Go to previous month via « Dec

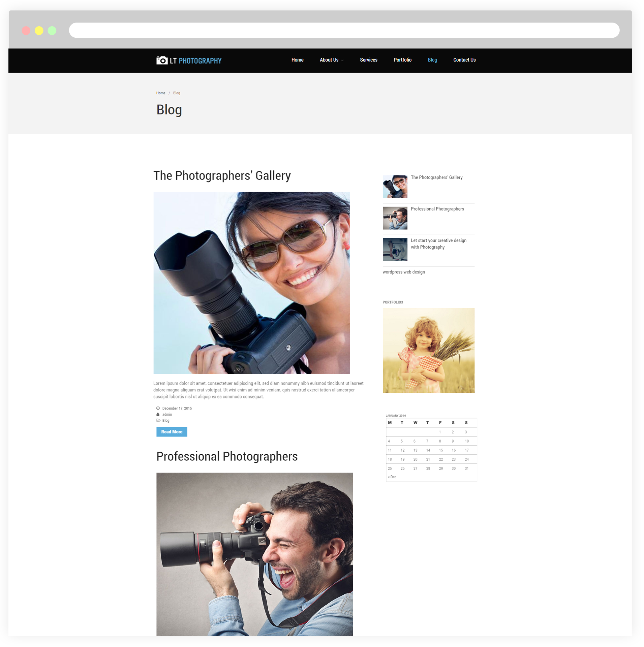[392, 477]
